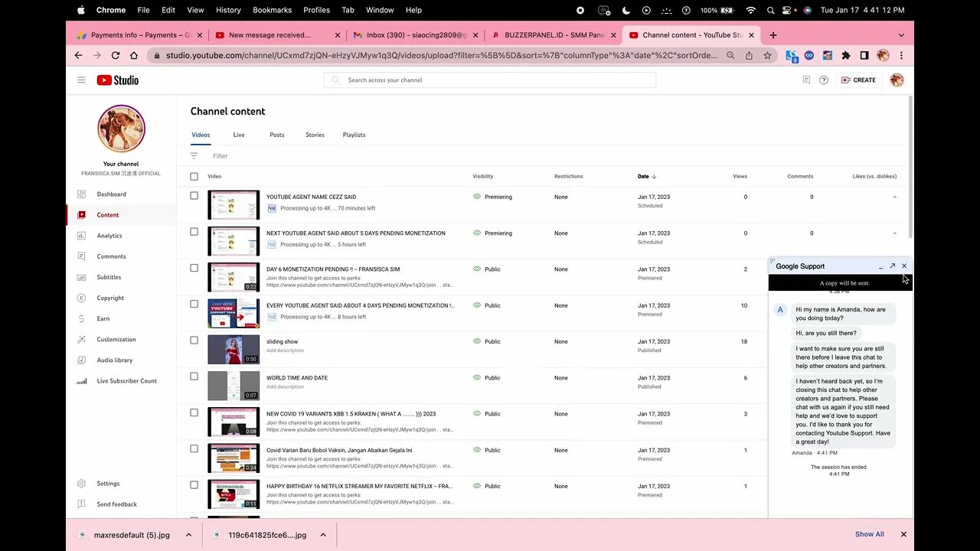The width and height of the screenshot is (980, 551).
Task: Select checkbox for EVERY YOUTUBE AGENT SAID video
Action: (194, 304)
